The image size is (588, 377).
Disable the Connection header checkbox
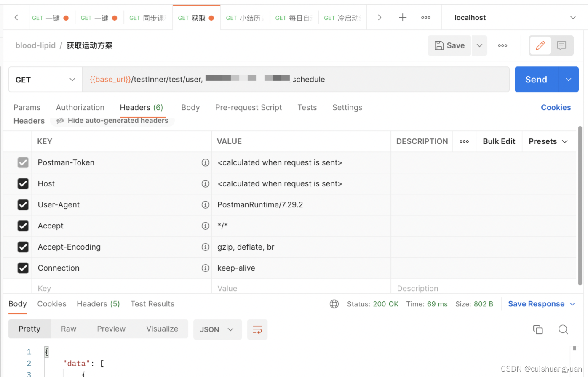point(23,268)
